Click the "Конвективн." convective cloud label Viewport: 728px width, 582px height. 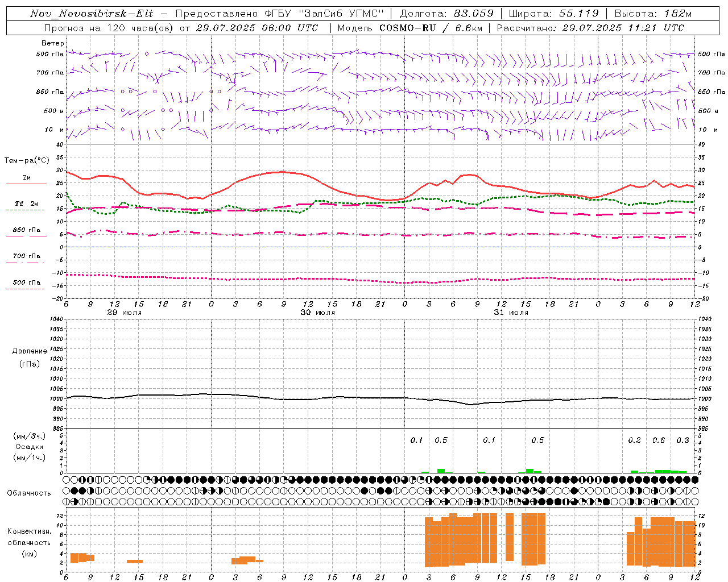pyautogui.click(x=30, y=531)
